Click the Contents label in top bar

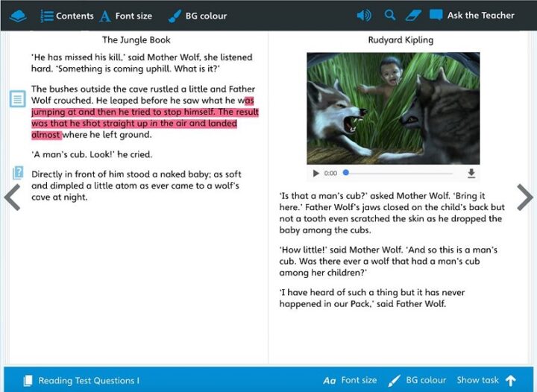tap(75, 16)
